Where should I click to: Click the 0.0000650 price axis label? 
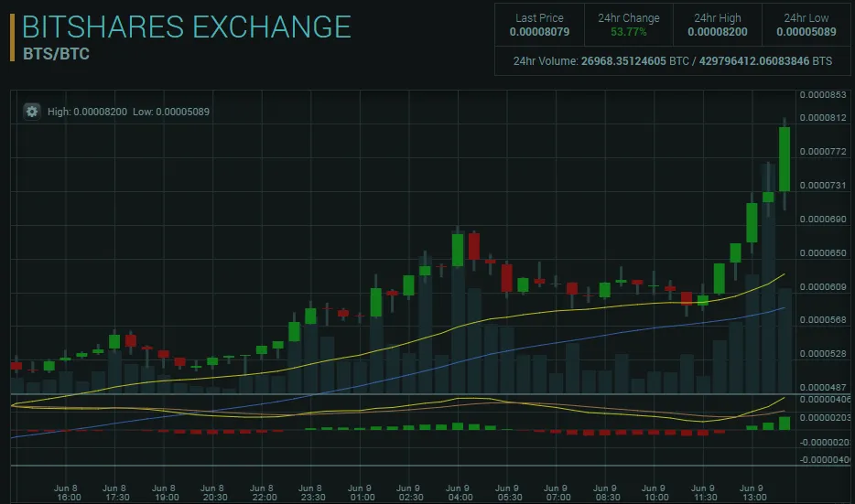pos(823,252)
